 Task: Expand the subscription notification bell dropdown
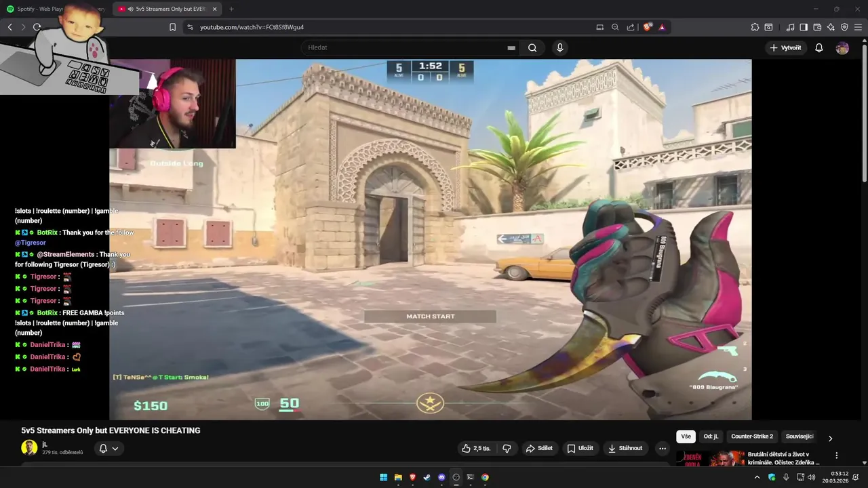pos(108,448)
